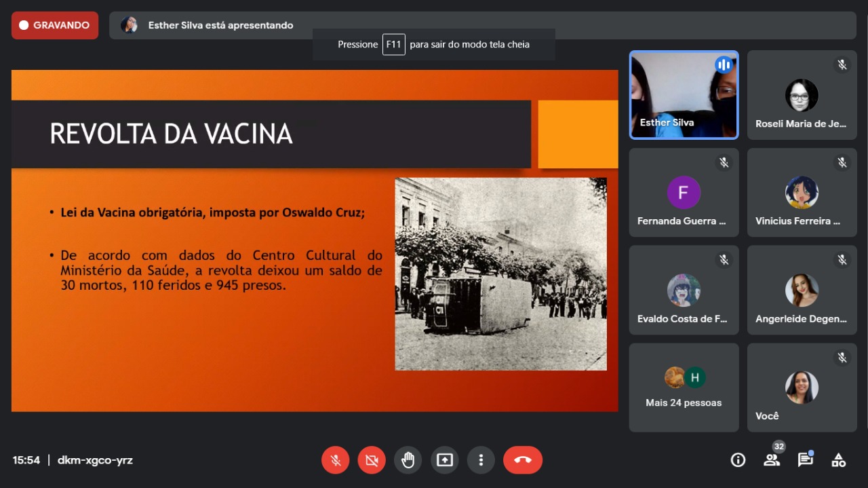
Task: Select Evaldo Costa de F... avatar
Action: coord(684,290)
